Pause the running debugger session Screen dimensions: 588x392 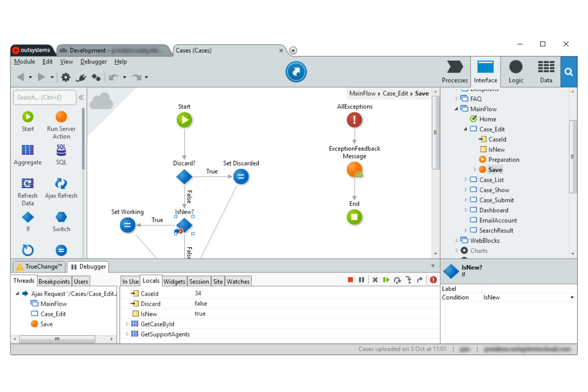(362, 280)
